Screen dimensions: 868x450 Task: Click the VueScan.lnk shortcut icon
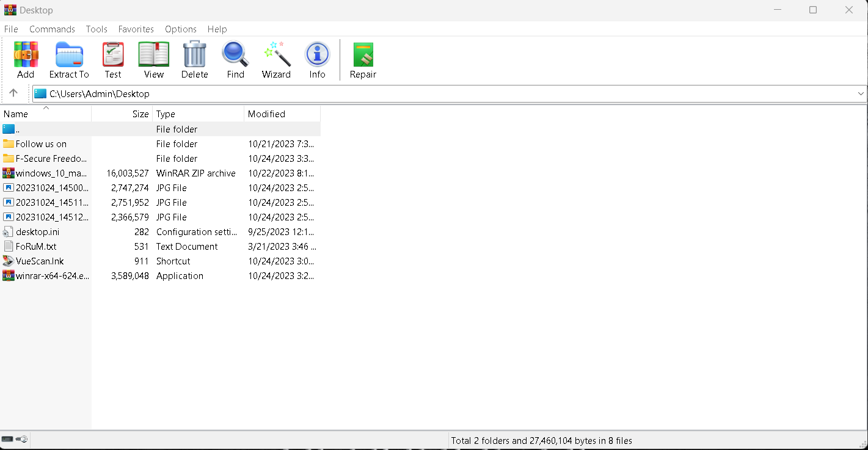pyautogui.click(x=9, y=261)
